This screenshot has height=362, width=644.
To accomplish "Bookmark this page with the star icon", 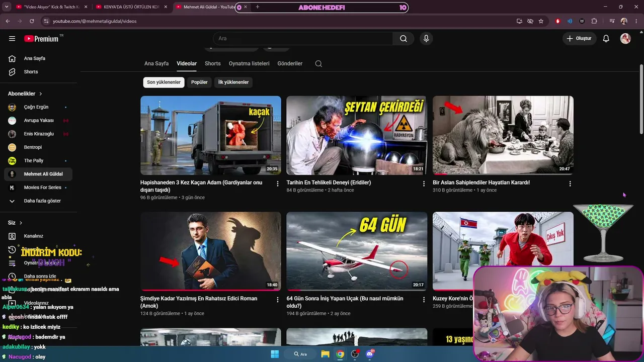I will 541,21.
